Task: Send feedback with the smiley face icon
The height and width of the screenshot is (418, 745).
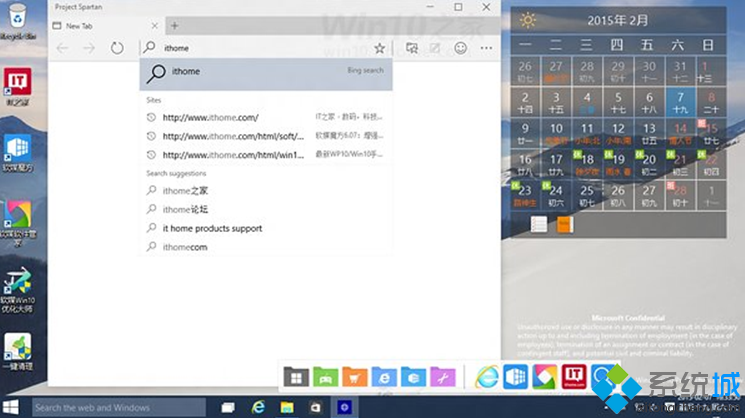Action: (x=460, y=48)
